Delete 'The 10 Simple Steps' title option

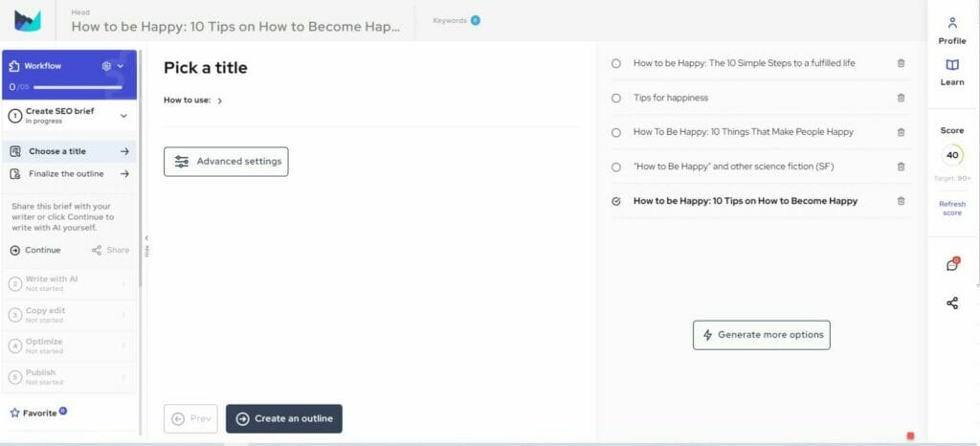901,63
